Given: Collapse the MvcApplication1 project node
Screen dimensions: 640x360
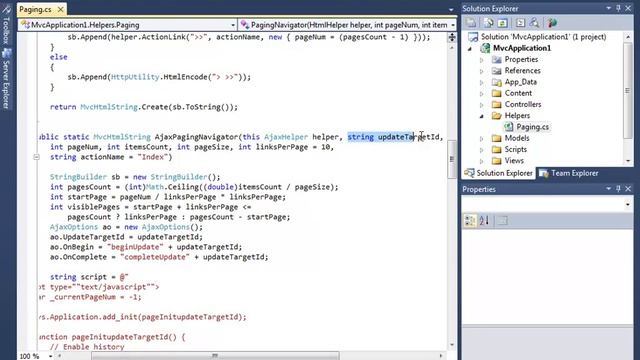Looking at the screenshot, I should [470, 49].
